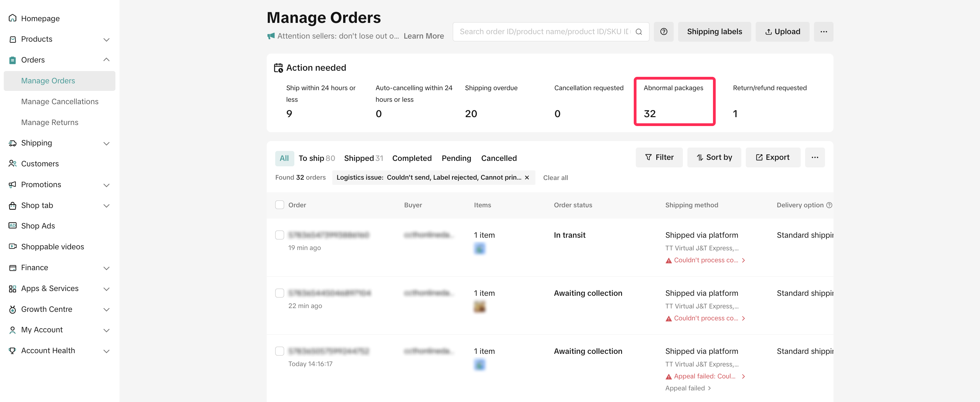Image resolution: width=980 pixels, height=402 pixels.
Task: Open the help question mark icon
Action: (663, 32)
